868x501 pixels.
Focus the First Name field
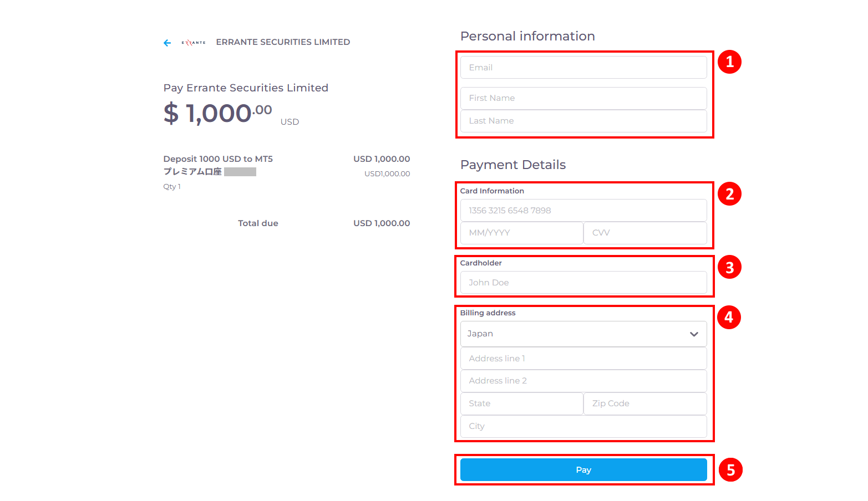583,98
